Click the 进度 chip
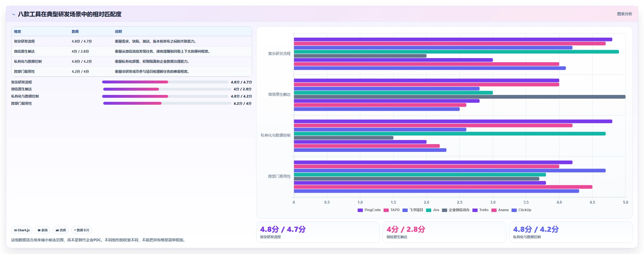The image size is (644, 254). 61,230
